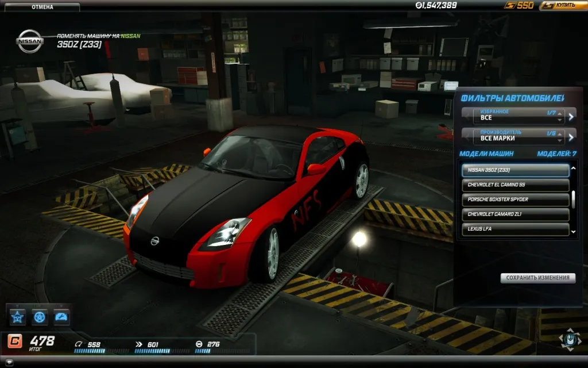Click the models list scrollbar thumb
588x368 pixels.
pos(573,200)
